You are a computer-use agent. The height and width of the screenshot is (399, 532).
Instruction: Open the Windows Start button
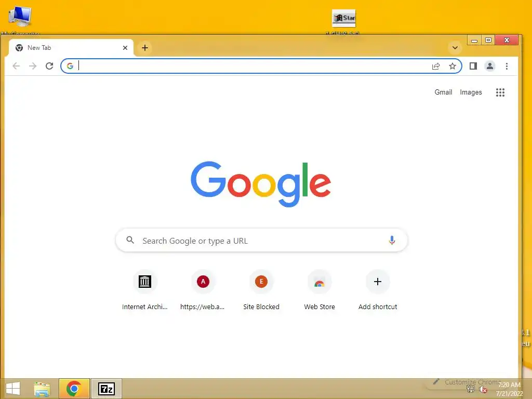tap(13, 389)
